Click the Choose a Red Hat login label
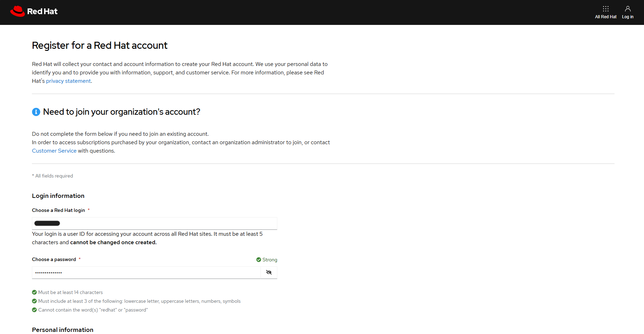This screenshot has height=334, width=644. [59, 210]
